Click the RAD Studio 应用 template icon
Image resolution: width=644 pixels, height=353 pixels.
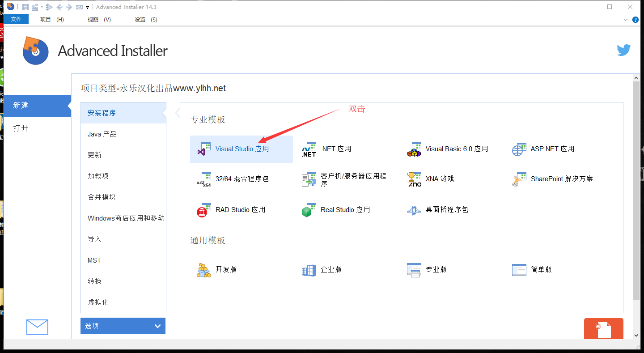tap(204, 210)
